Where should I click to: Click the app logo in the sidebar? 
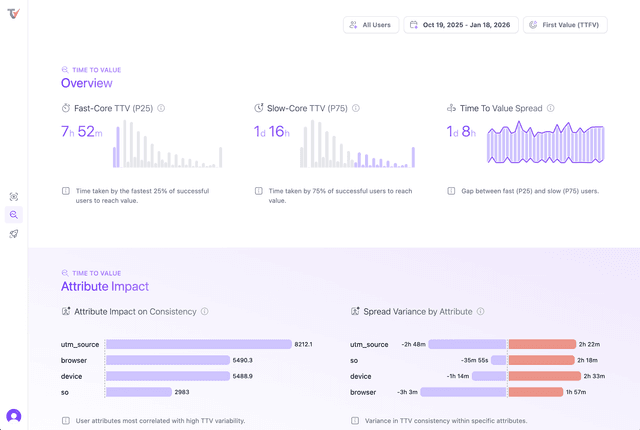pyautogui.click(x=13, y=14)
